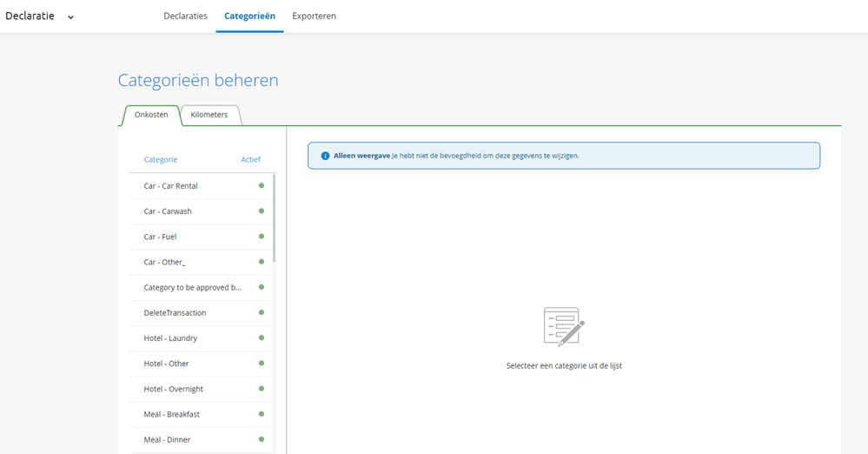
Task: Click the document-with-pencil placeholder icon
Action: click(x=563, y=327)
